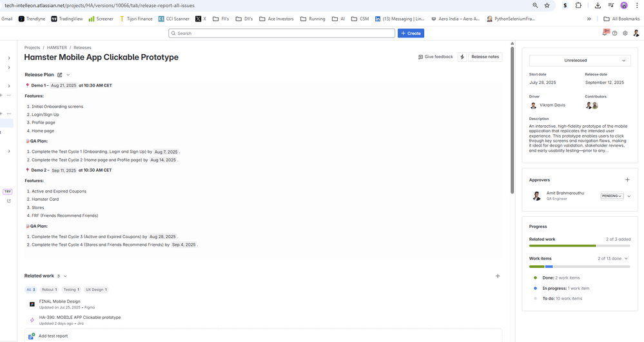The width and height of the screenshot is (644, 342).
Task: Click the page vertical scrollbar
Action: point(512,119)
